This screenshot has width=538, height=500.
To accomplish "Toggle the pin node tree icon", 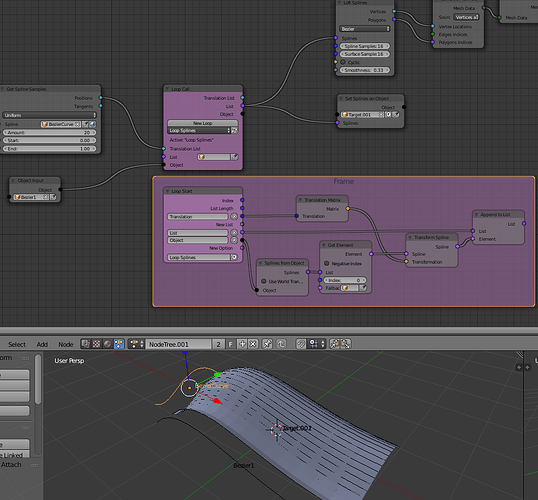I will click(267, 344).
